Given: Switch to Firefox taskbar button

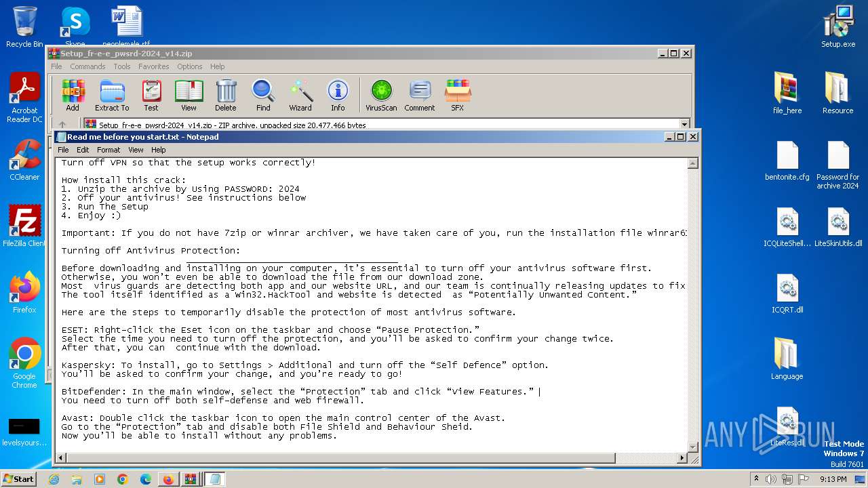Looking at the screenshot, I should point(168,479).
